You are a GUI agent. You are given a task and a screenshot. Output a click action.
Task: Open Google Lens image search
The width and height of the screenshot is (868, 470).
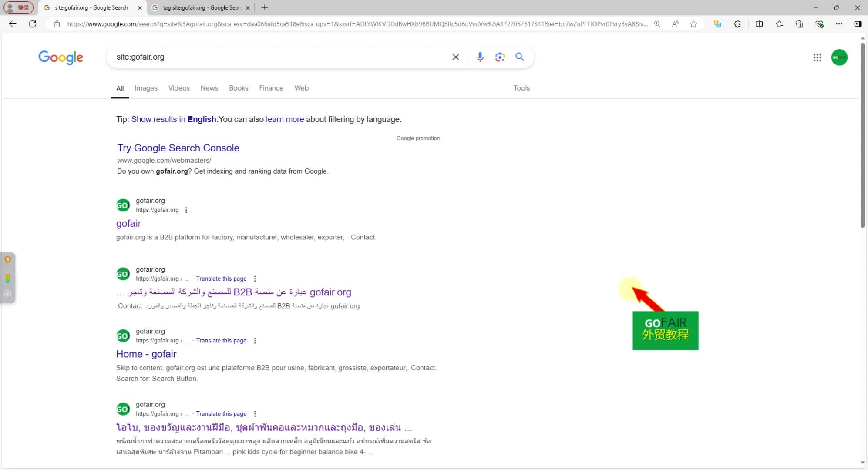click(500, 57)
